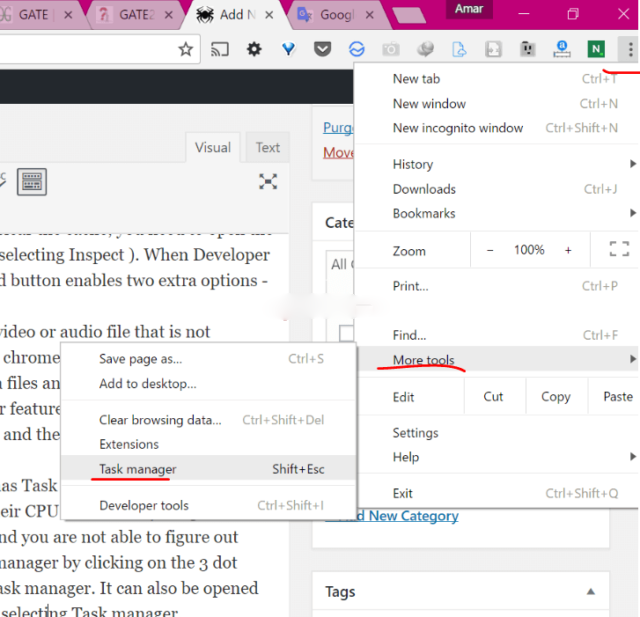640x617 pixels.
Task: Close the first GATE tab
Action: coord(68,15)
